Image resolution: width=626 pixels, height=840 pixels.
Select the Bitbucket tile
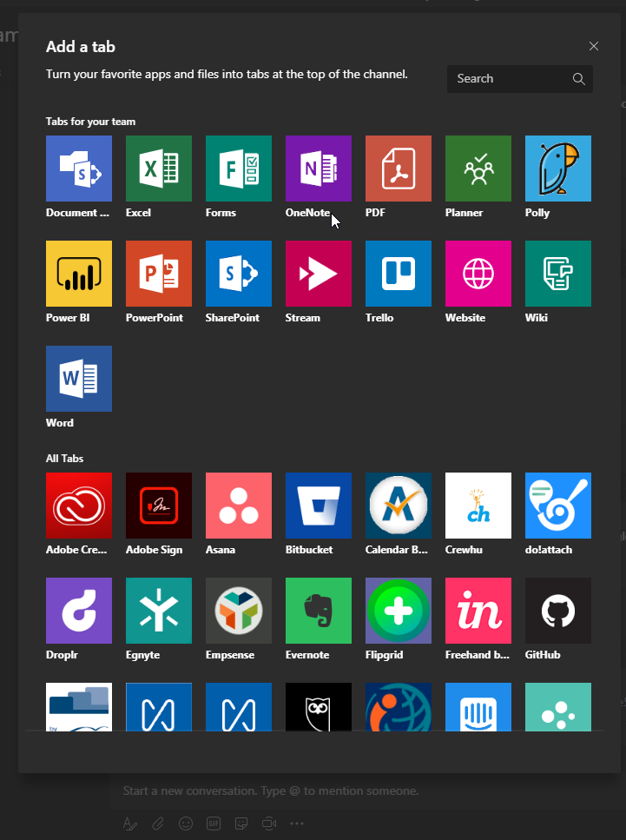(x=319, y=506)
